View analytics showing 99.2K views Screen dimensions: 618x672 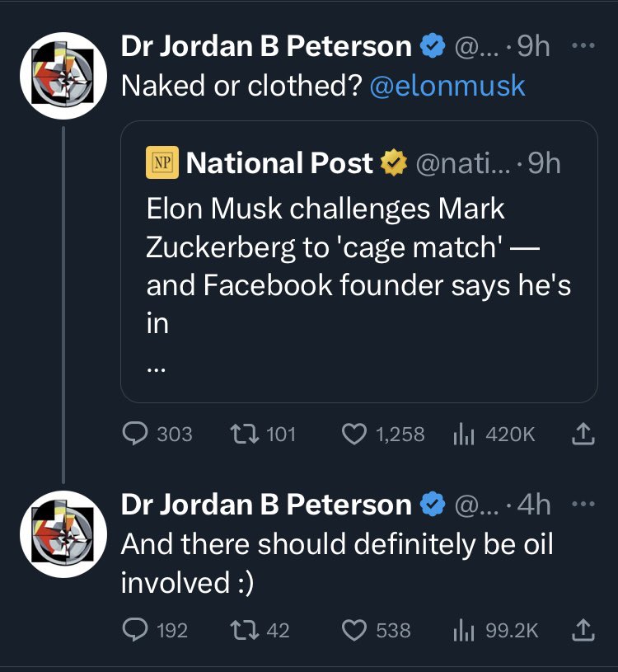click(495, 630)
